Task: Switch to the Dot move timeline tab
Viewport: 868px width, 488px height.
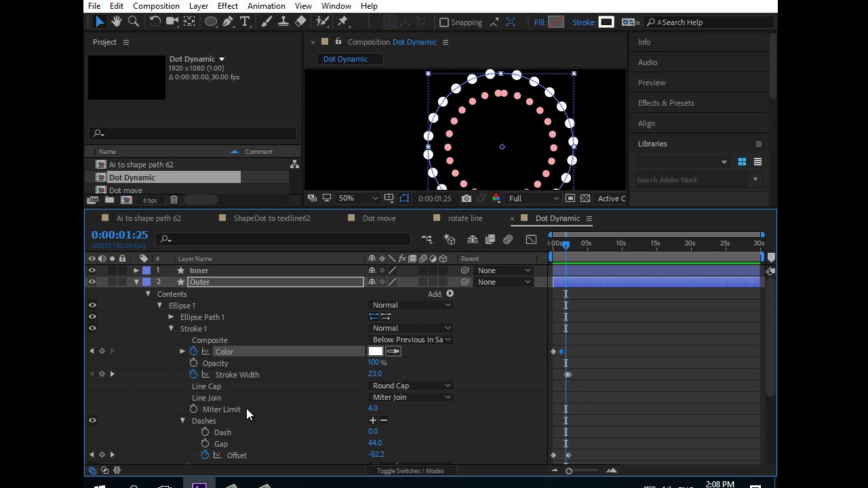Action: tap(379, 218)
